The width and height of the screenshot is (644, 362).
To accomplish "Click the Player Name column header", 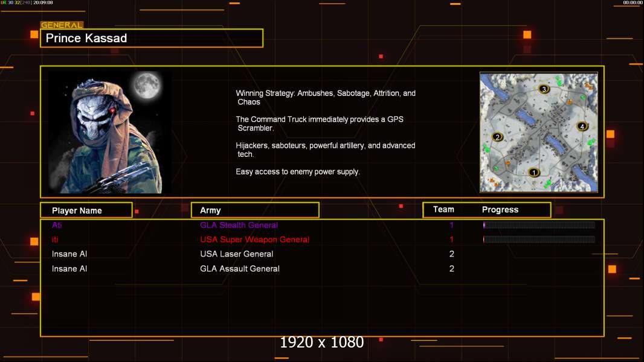I will [86, 211].
